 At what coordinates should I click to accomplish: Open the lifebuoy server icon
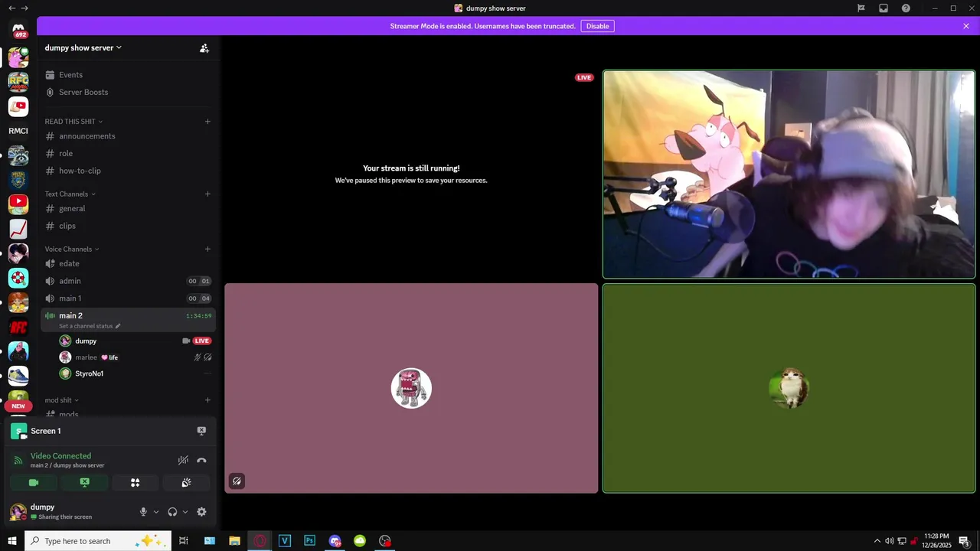[18, 278]
